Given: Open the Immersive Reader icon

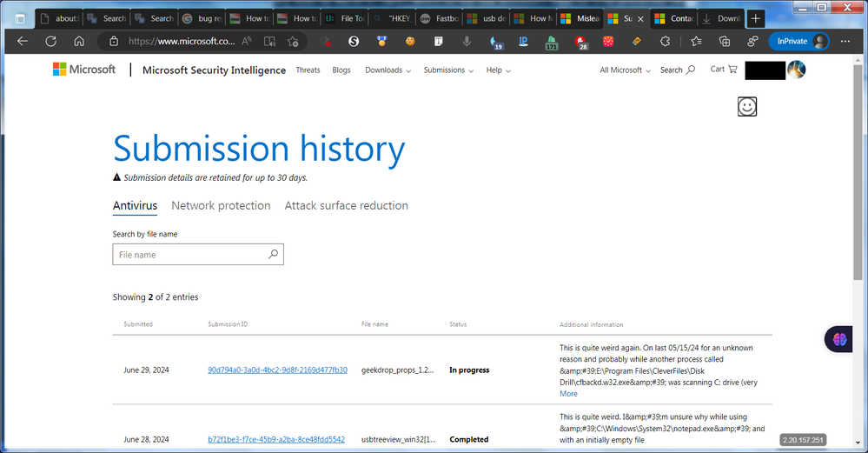Looking at the screenshot, I should [x=269, y=41].
